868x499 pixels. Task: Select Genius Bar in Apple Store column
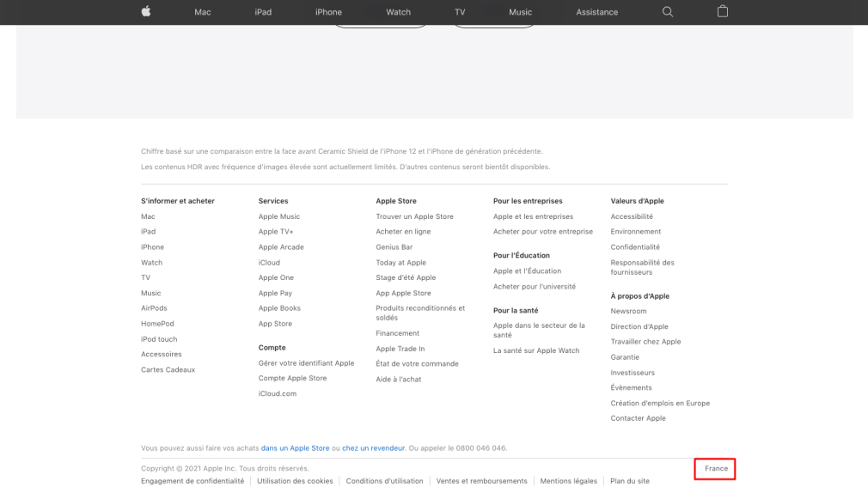click(394, 247)
